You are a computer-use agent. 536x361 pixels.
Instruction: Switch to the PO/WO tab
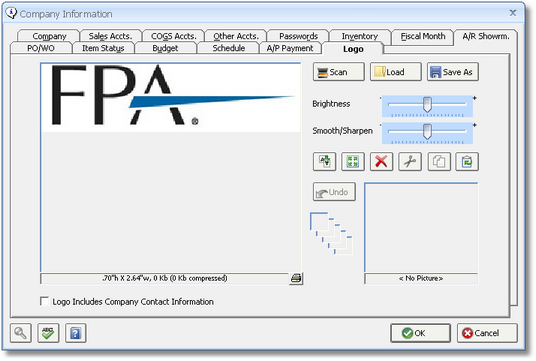pos(41,48)
